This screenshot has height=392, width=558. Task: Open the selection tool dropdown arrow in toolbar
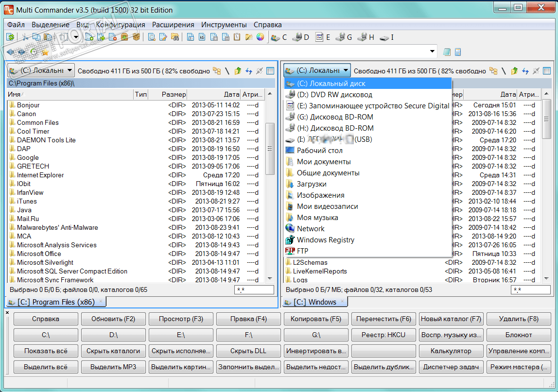tap(76, 37)
